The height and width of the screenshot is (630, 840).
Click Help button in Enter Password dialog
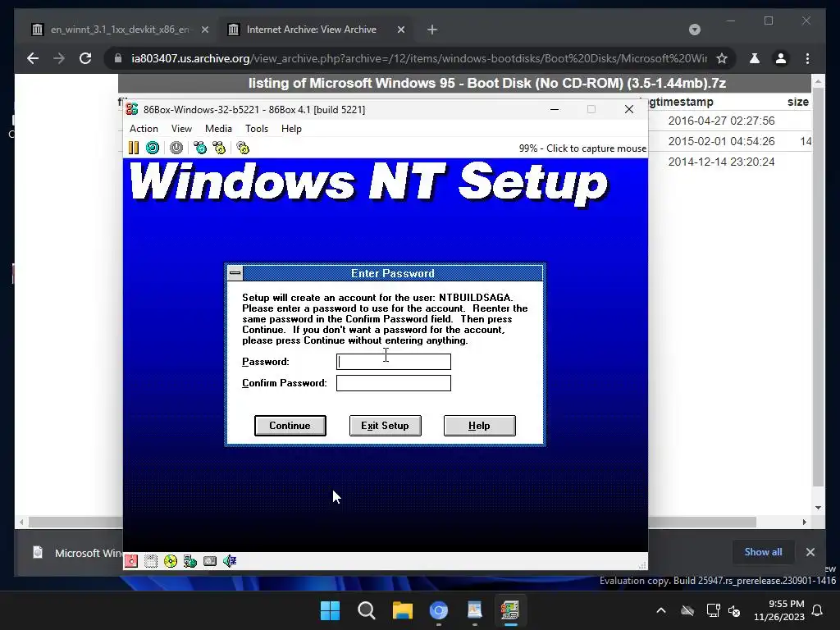479,426
